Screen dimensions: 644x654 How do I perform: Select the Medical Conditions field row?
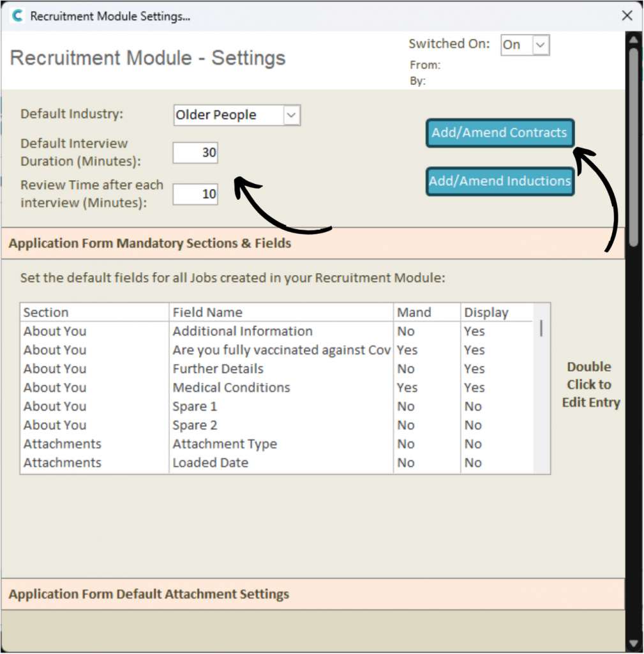277,388
